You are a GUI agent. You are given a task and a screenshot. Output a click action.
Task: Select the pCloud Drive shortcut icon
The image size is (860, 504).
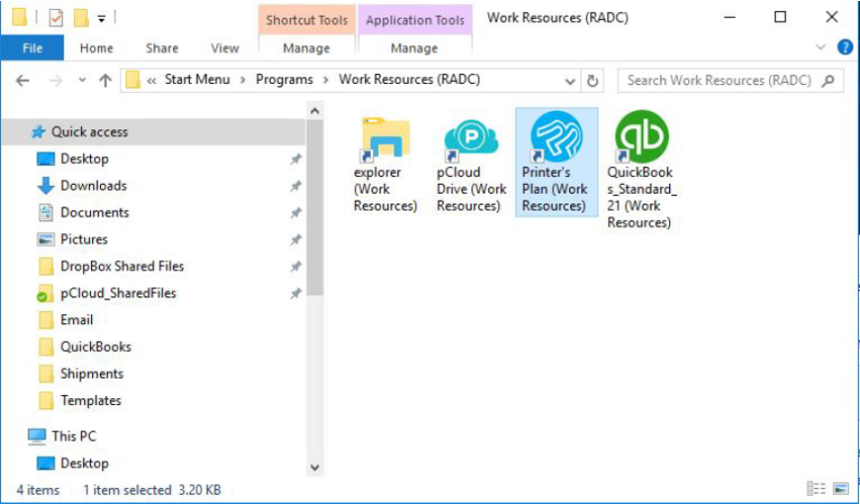(472, 137)
